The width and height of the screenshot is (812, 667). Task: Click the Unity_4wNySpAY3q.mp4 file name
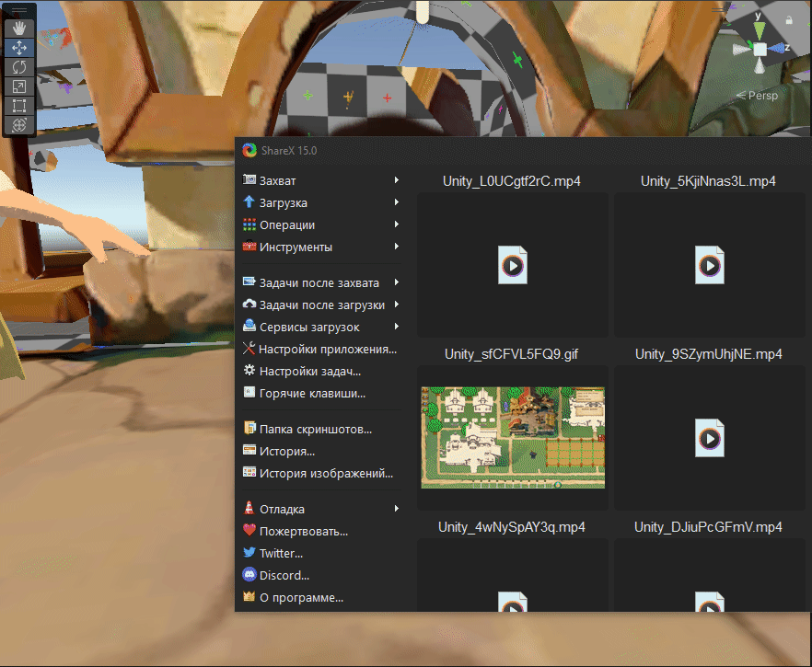512,527
